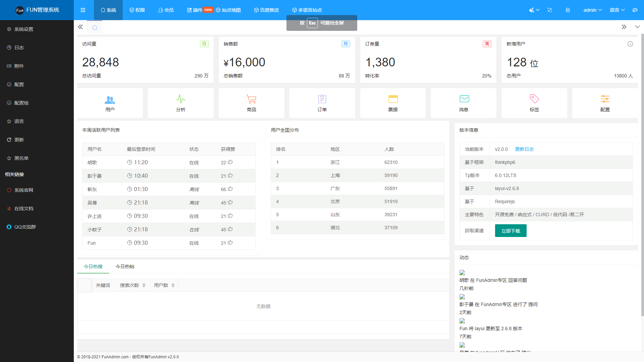
Task: Open the theme palette icon
Action: tap(635, 10)
